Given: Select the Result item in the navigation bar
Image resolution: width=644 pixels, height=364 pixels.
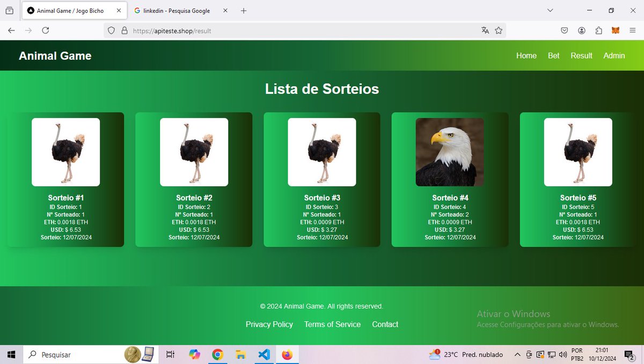Looking at the screenshot, I should tap(581, 55).
